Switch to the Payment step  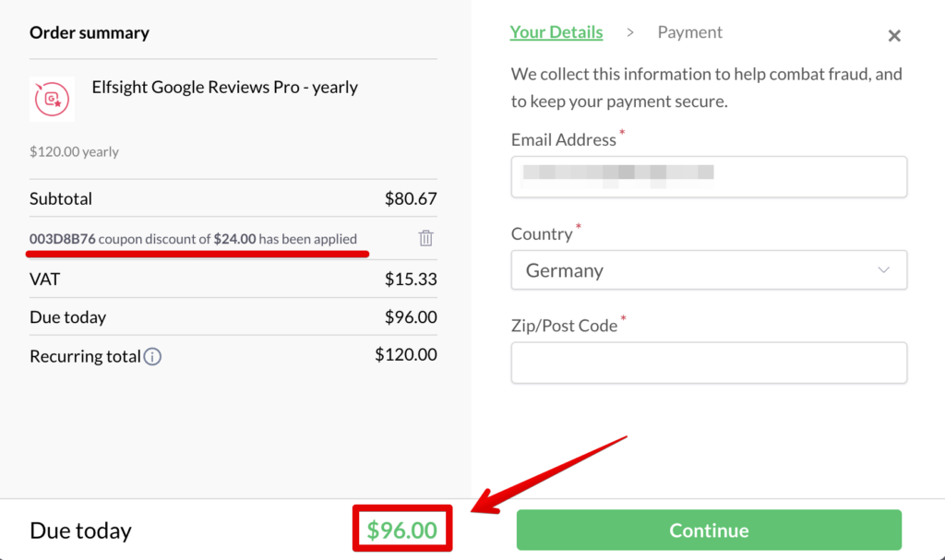pyautogui.click(x=689, y=30)
